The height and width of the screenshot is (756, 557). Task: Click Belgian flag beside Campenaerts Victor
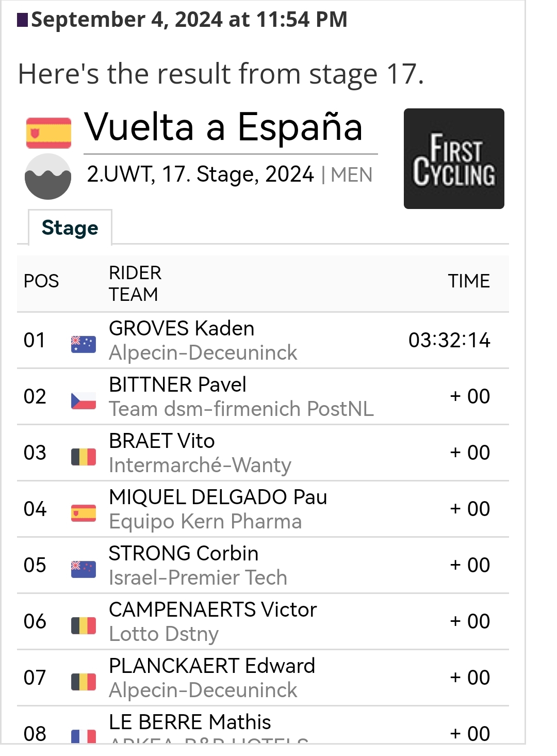(84, 625)
